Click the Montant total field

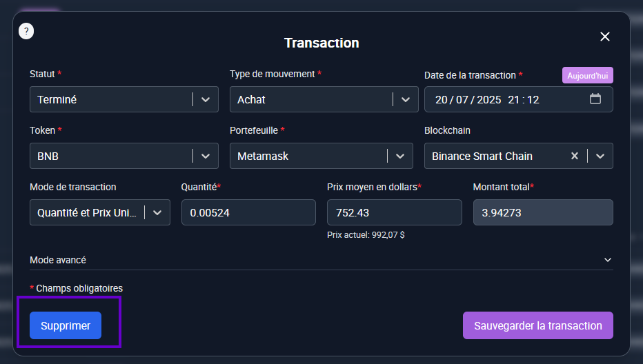pos(542,212)
